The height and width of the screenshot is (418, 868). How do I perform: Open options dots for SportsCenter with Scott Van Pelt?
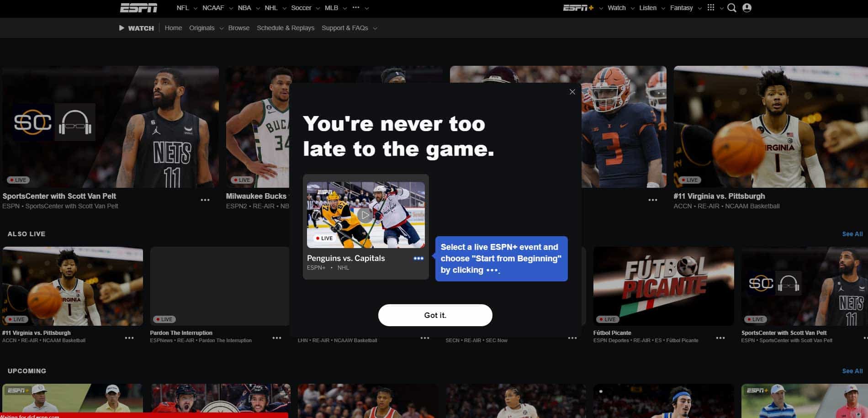click(205, 200)
